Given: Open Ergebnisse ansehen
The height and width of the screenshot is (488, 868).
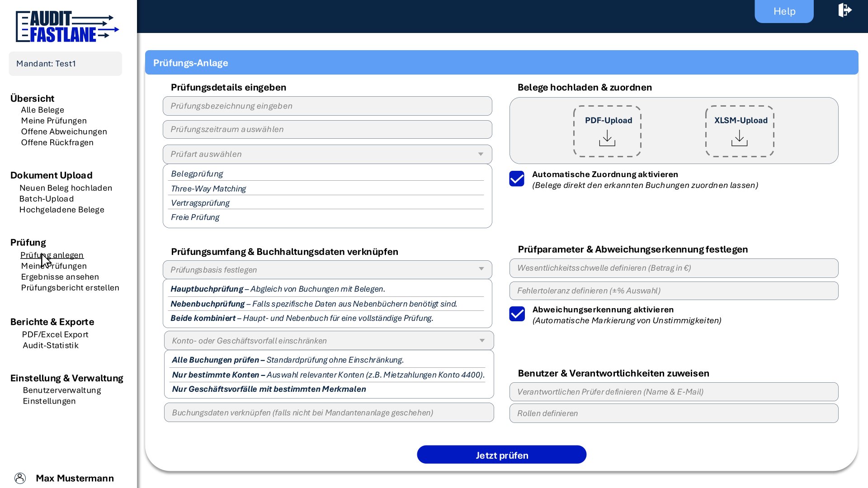Looking at the screenshot, I should point(60,277).
